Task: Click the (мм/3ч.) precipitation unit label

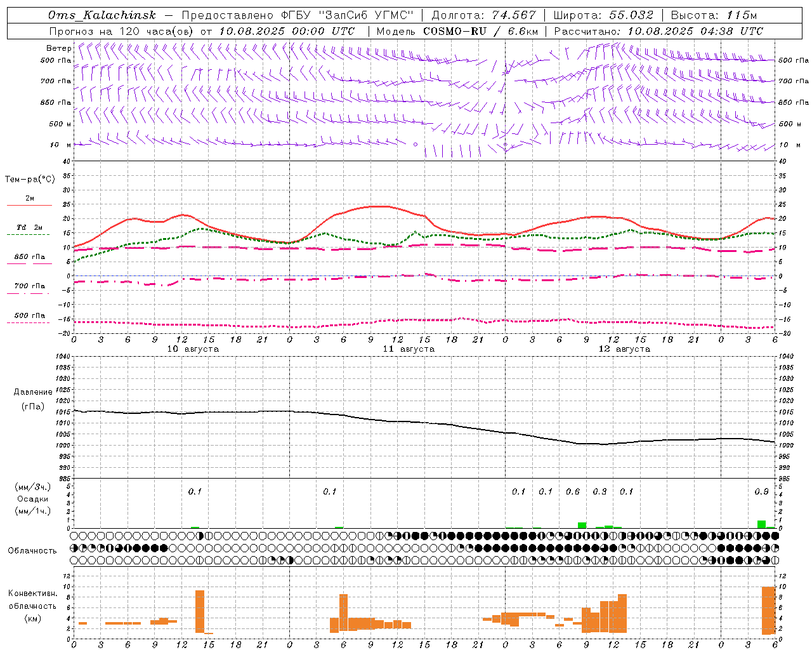Action: [33, 487]
